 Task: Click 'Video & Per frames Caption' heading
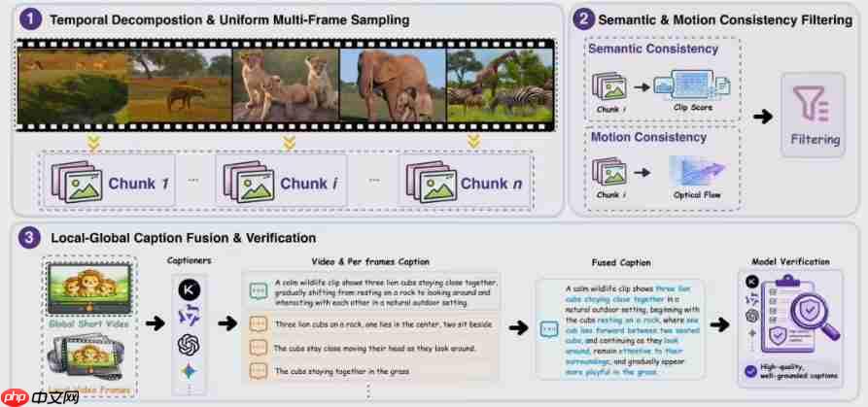click(x=370, y=261)
